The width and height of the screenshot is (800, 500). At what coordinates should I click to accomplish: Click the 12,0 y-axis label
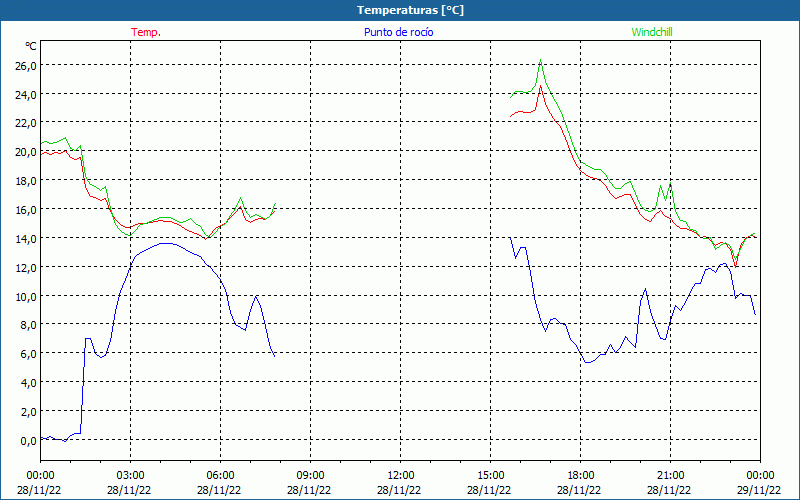pyautogui.click(x=27, y=267)
